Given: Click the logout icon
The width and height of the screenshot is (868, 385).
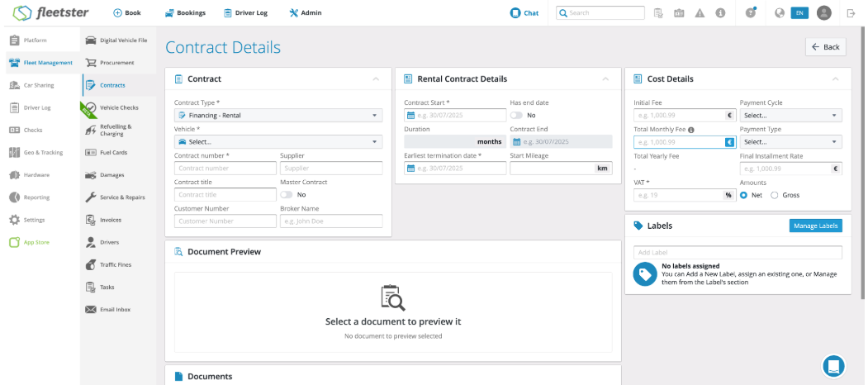Looking at the screenshot, I should tap(851, 12).
